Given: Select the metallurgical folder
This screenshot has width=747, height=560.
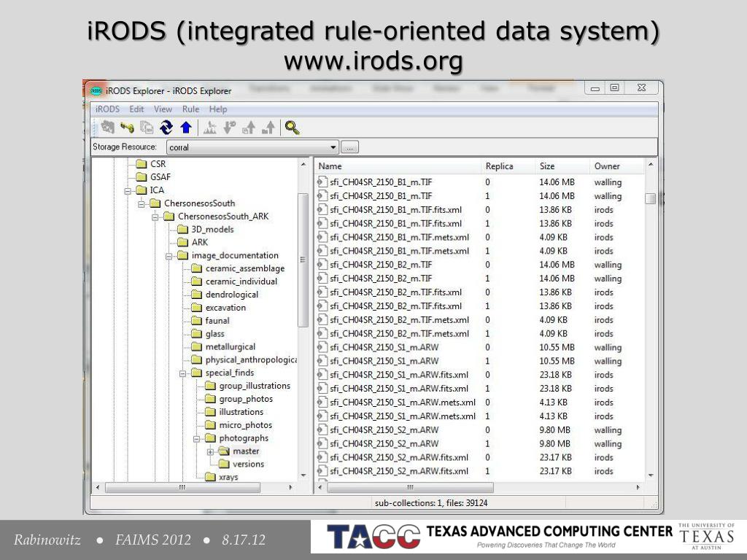Looking at the screenshot, I should click(x=230, y=346).
